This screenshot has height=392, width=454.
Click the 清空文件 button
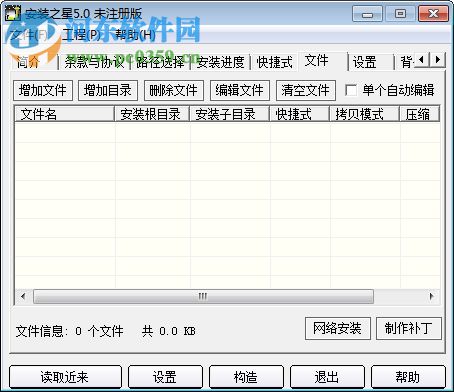(x=305, y=90)
